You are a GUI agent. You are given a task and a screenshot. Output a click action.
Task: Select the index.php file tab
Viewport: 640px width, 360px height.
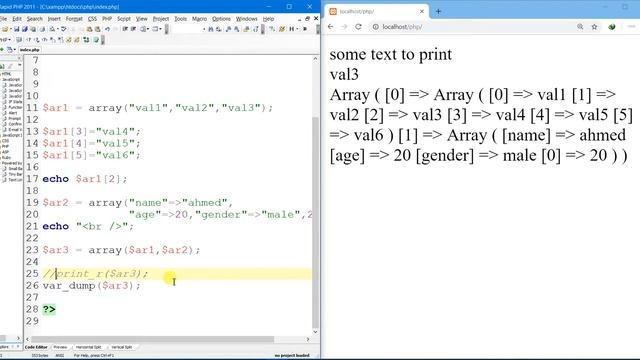(30, 50)
